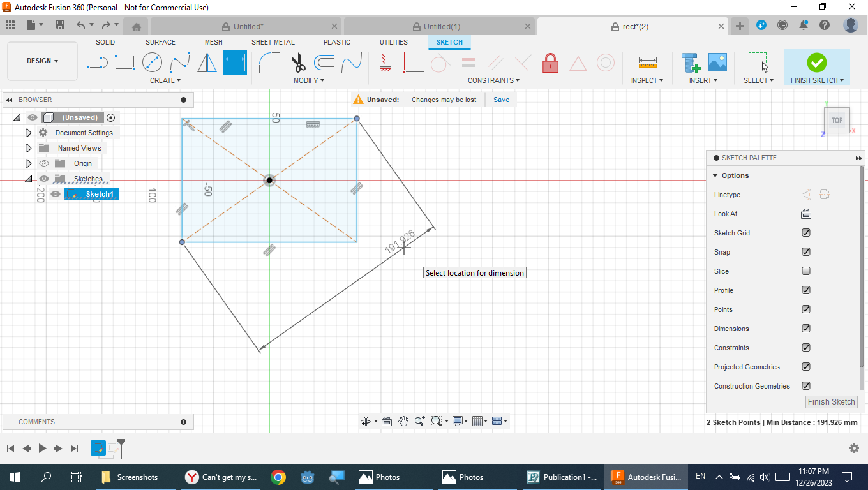
Task: Select the Fillet tool in Modify
Action: point(269,63)
